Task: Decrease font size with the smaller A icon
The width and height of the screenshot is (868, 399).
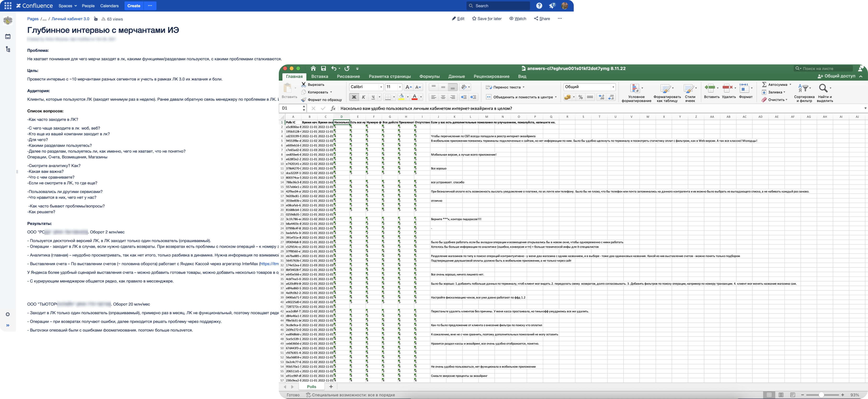Action: [418, 87]
